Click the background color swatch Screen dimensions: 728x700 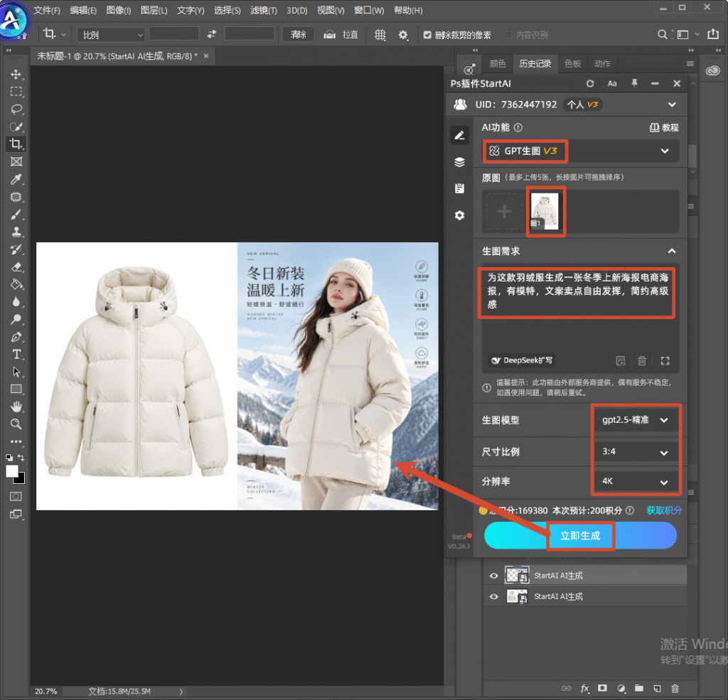click(21, 479)
